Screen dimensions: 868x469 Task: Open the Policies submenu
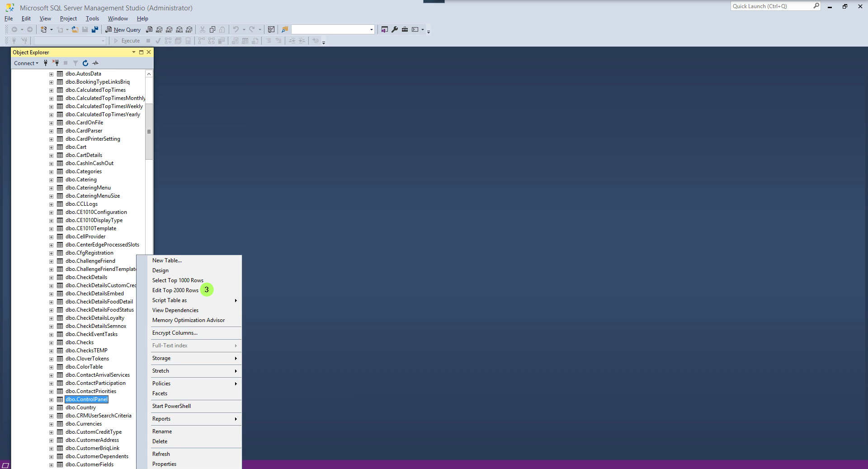click(x=194, y=384)
